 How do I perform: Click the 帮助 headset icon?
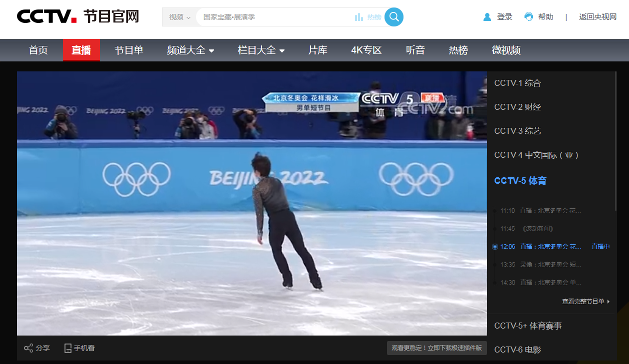(528, 17)
